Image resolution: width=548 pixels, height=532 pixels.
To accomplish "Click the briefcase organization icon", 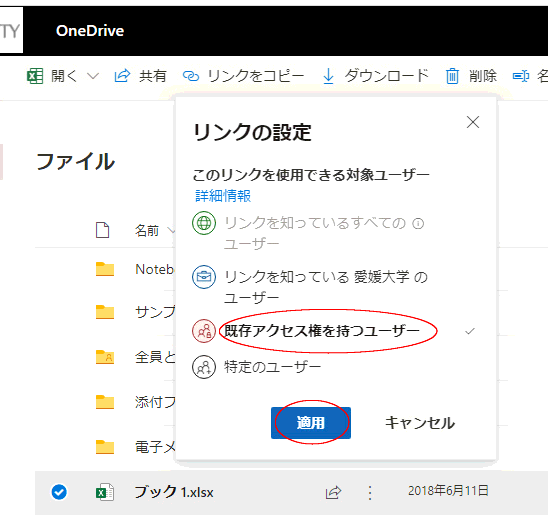I will (204, 277).
